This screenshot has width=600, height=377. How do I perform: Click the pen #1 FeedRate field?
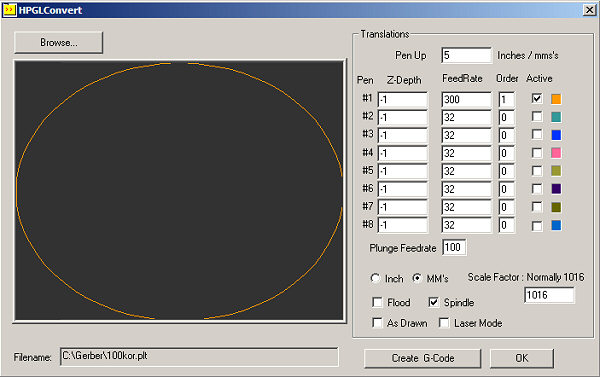point(466,100)
